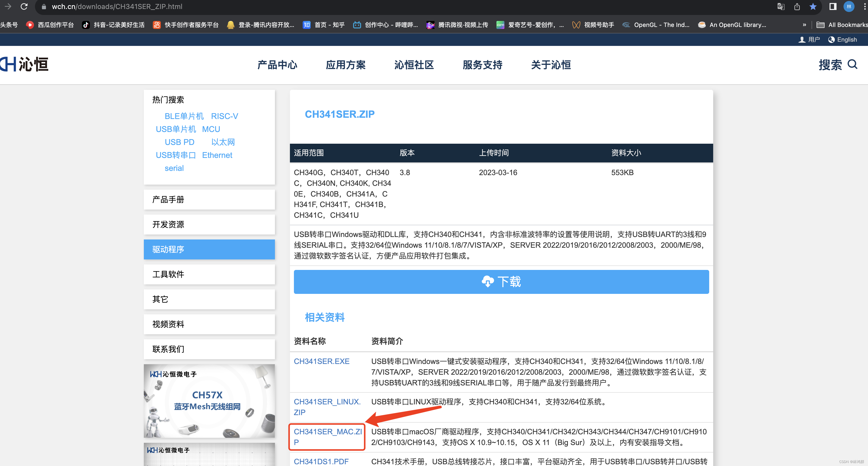Open the Chrome three-dot menu
The width and height of the screenshot is (868, 466).
point(865,7)
